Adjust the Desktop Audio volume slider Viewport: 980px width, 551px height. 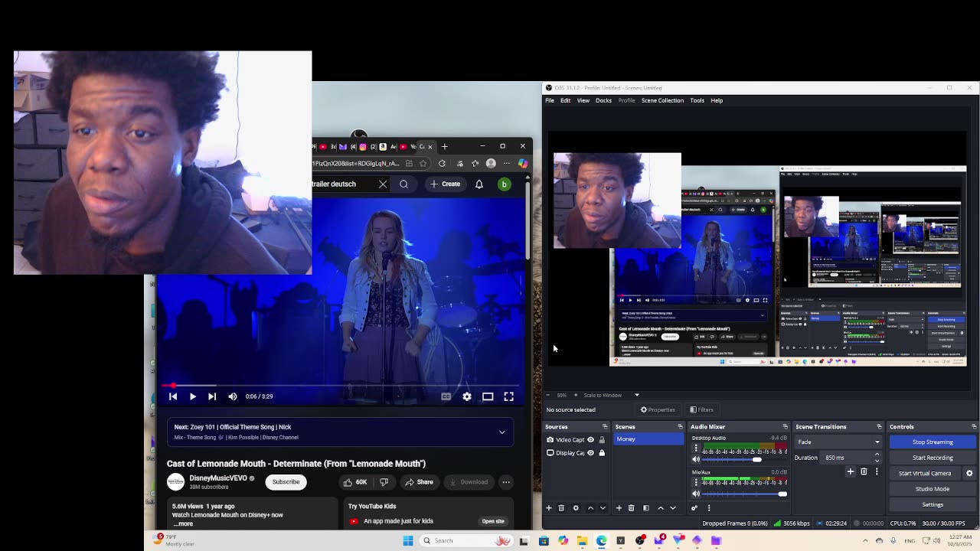click(x=745, y=460)
